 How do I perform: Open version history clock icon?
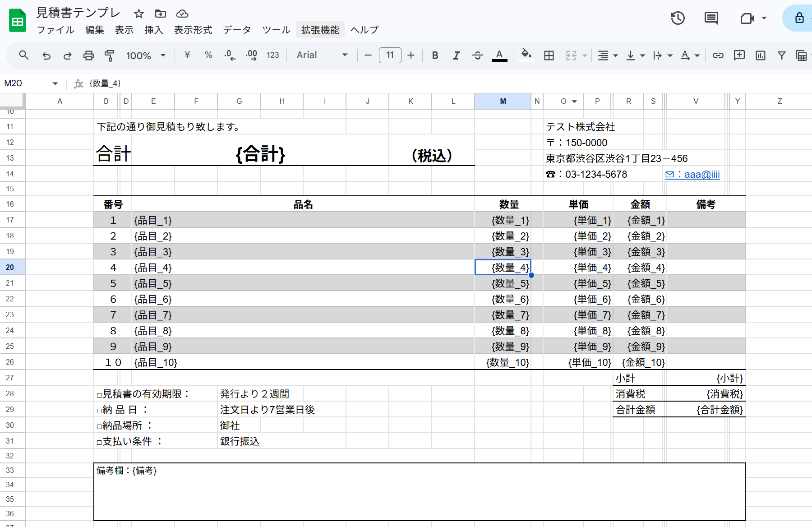click(x=678, y=18)
